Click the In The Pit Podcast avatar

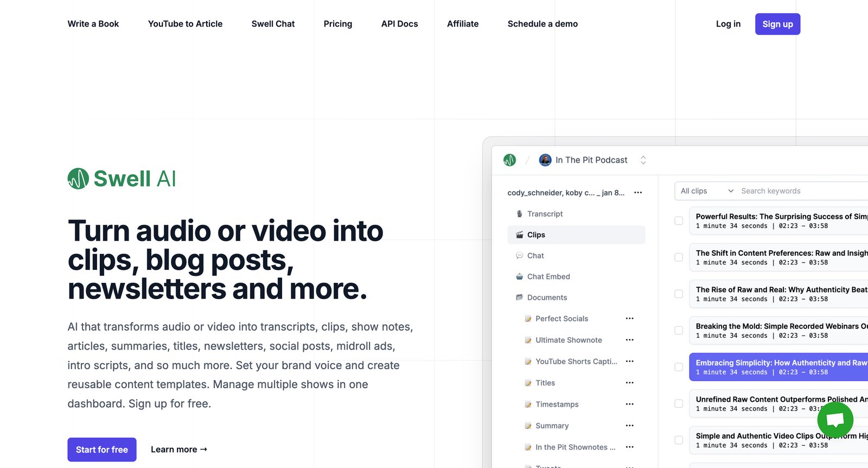545,160
